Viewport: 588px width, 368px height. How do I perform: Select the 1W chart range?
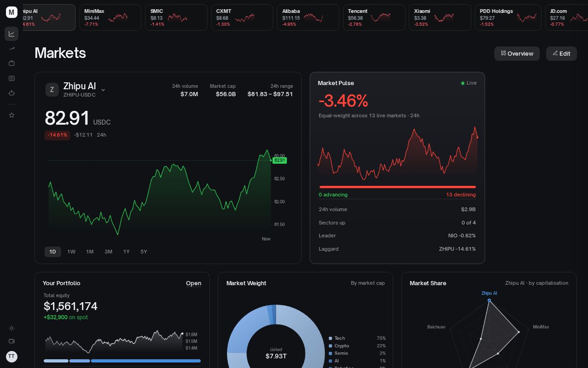(71, 252)
